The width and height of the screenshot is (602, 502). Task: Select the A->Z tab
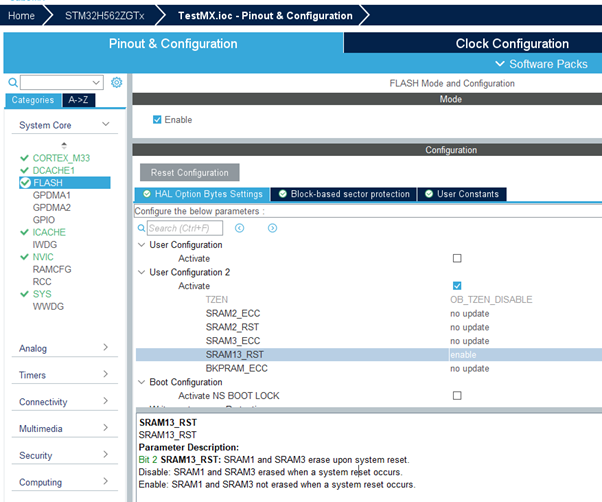pyautogui.click(x=78, y=100)
